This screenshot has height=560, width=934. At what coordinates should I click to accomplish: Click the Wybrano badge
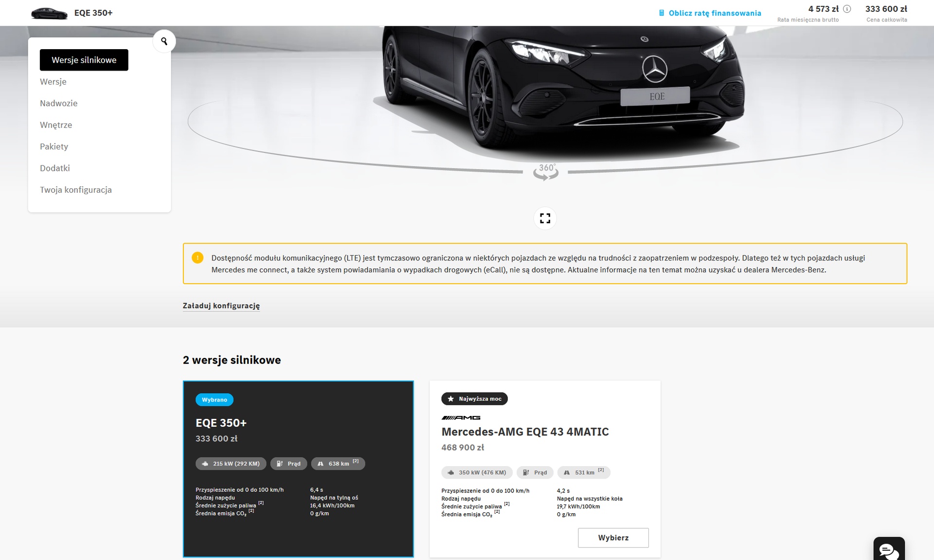pyautogui.click(x=215, y=399)
